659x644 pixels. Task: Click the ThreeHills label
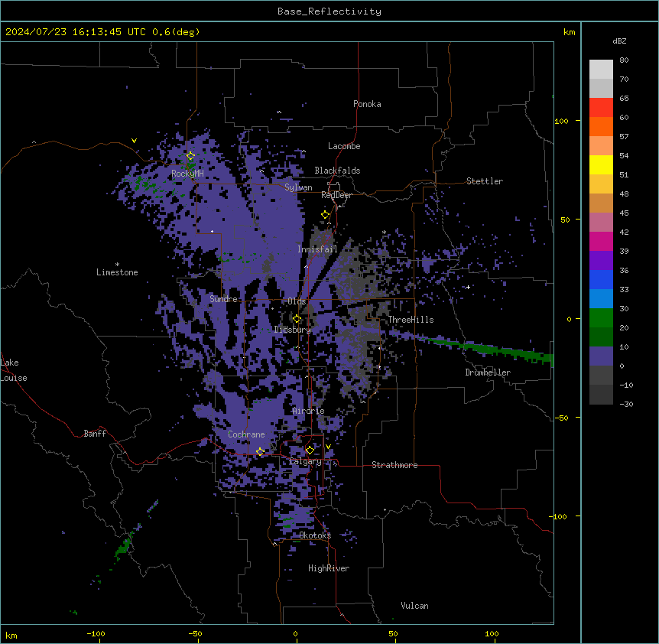(x=411, y=320)
